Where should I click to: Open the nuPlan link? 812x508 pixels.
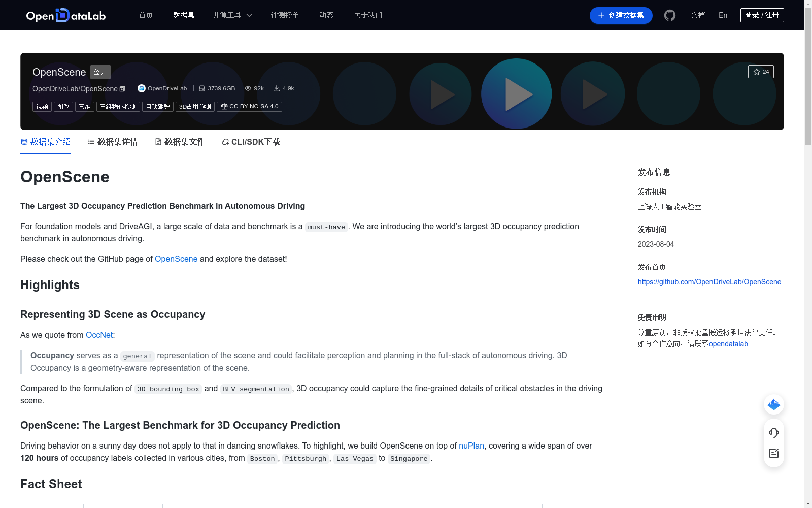[x=471, y=446]
